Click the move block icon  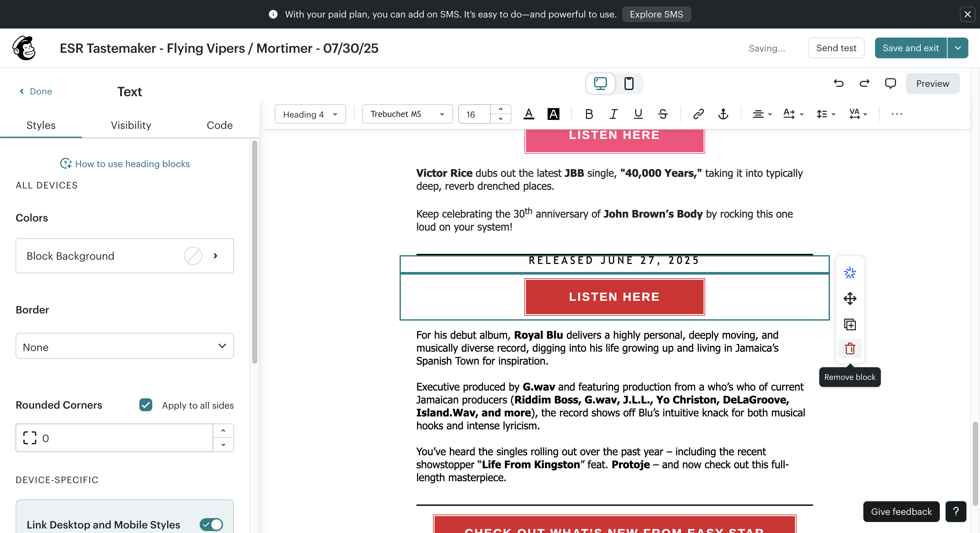(x=849, y=299)
